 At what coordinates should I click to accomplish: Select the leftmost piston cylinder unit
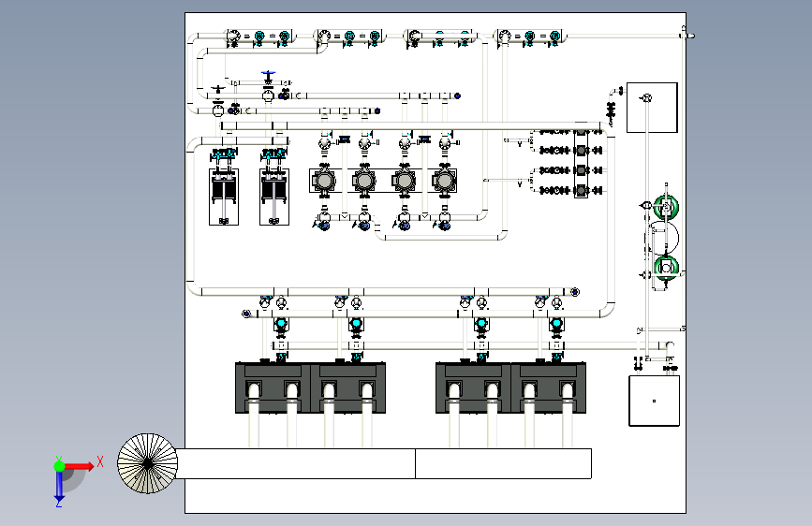tap(224, 197)
